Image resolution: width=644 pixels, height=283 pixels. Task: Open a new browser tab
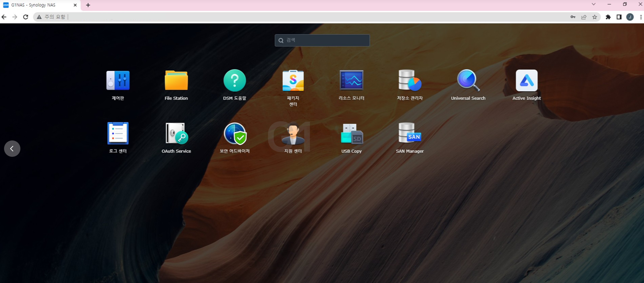pyautogui.click(x=88, y=5)
